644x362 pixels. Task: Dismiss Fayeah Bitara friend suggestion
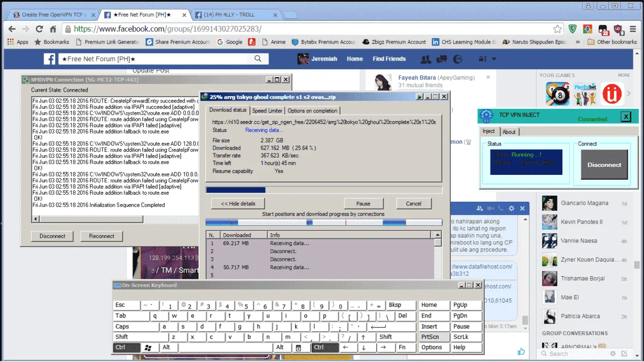[x=488, y=77]
